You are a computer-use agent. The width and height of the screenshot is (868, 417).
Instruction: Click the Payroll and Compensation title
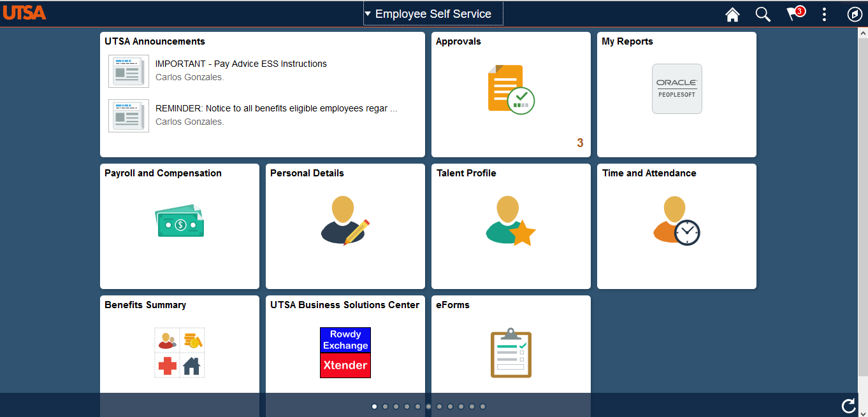(163, 173)
